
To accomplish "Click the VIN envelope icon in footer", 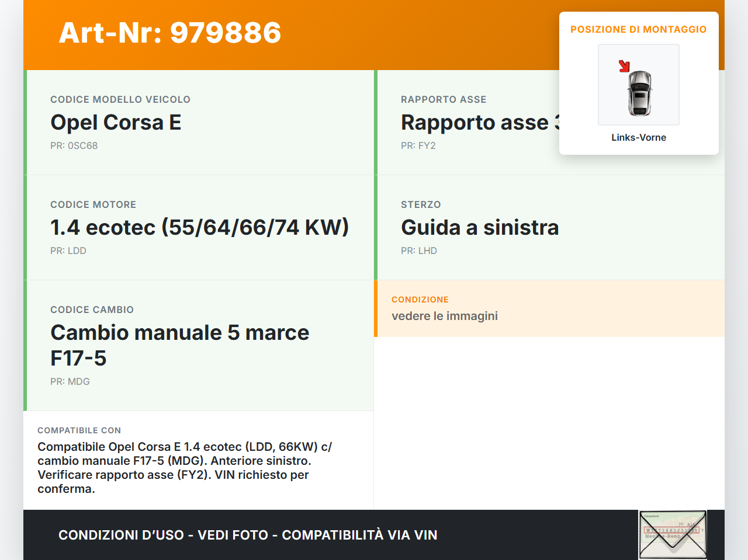I will (673, 534).
